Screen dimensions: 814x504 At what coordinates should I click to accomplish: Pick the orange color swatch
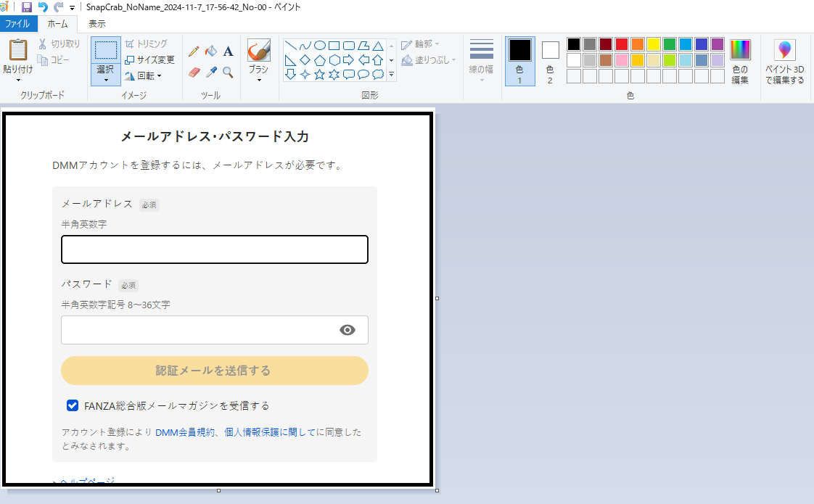click(638, 44)
